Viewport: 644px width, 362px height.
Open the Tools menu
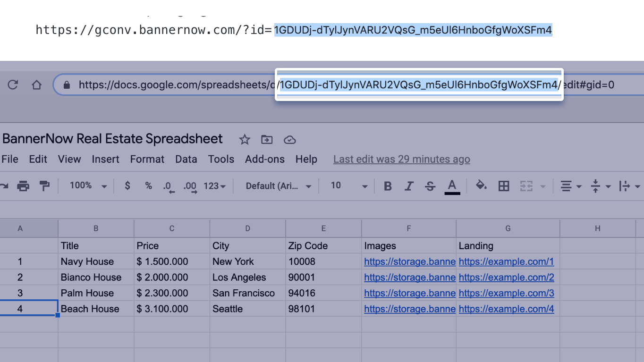221,159
